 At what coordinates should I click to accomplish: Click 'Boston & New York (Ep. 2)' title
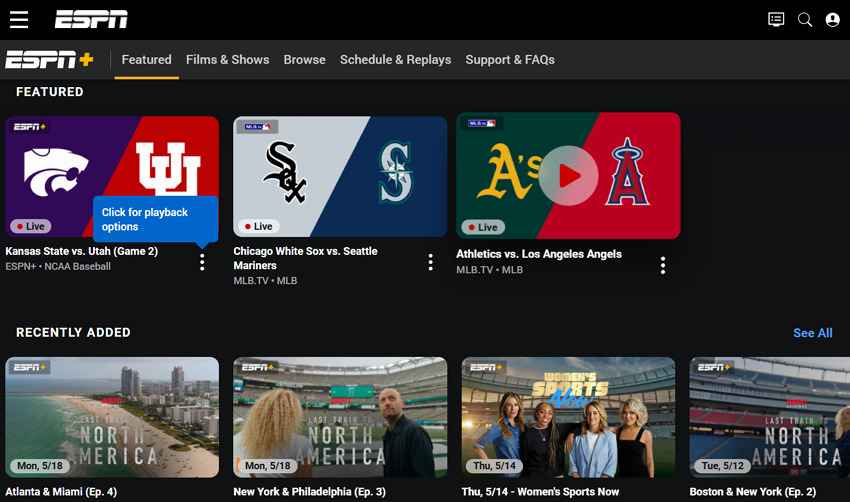point(752,492)
